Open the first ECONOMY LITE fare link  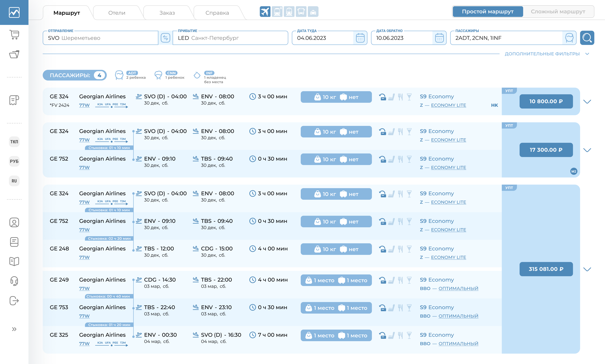[x=448, y=105]
